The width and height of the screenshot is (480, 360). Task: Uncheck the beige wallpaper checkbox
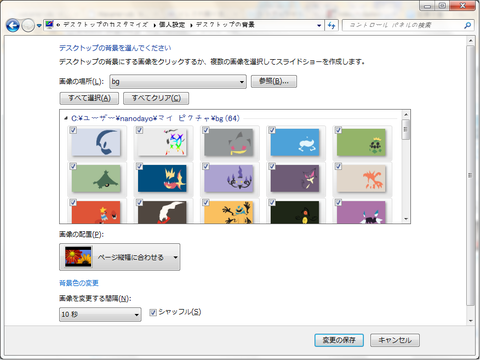tap(339, 166)
